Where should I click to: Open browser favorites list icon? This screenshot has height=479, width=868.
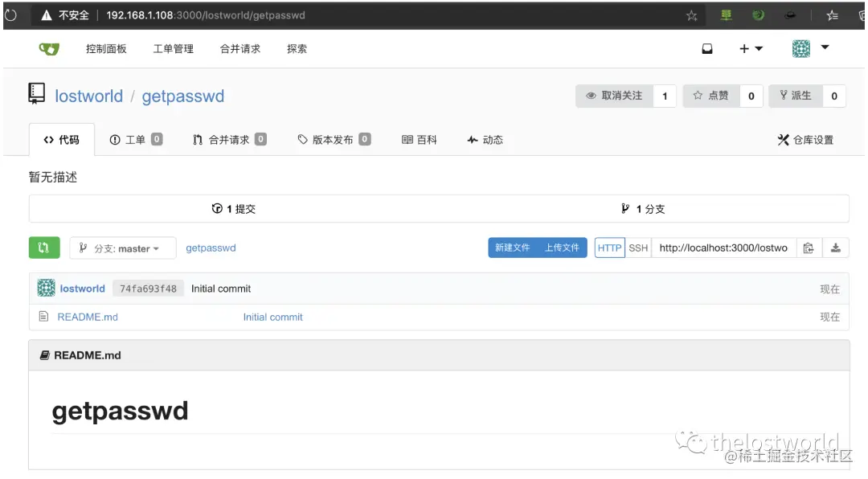[832, 15]
